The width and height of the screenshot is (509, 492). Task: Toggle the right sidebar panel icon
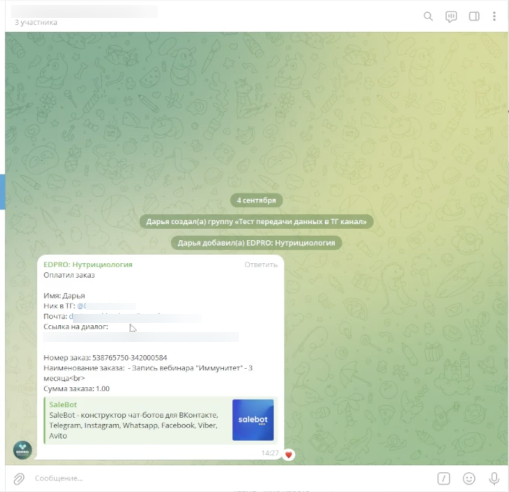[x=474, y=16]
